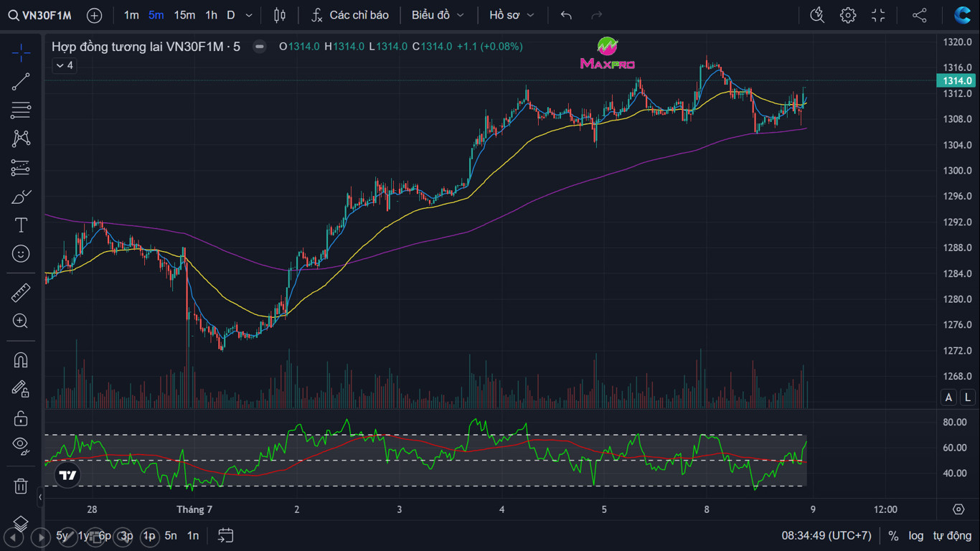Select the brush drawing tool
The image size is (980, 551).
[21, 197]
